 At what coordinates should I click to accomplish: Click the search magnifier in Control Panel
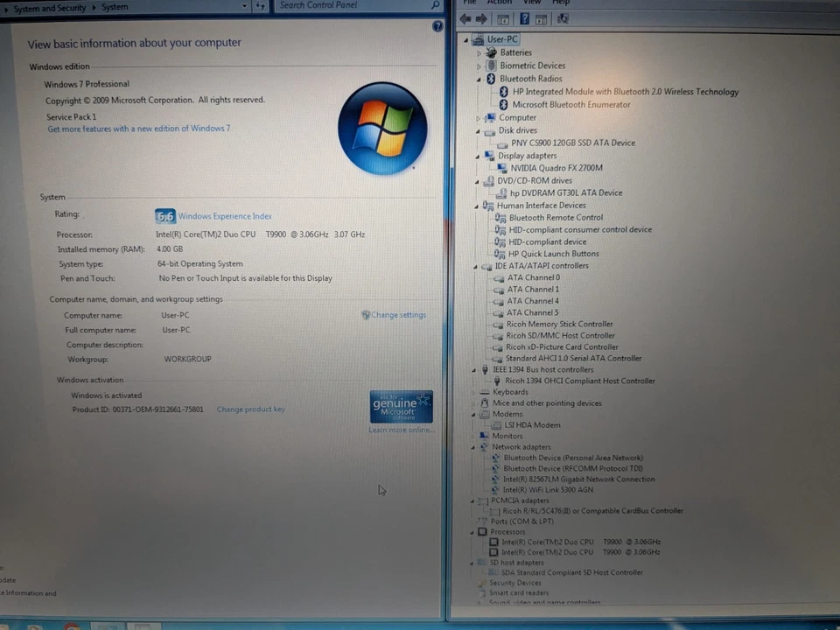point(436,5)
